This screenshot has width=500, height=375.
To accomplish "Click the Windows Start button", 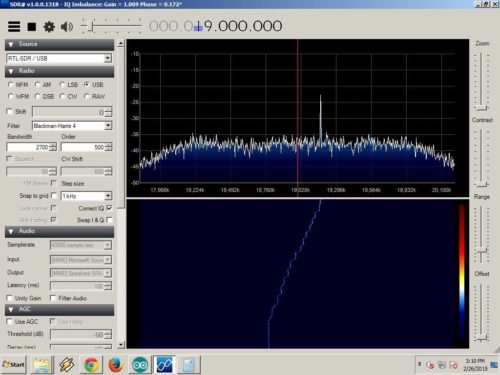I will [13, 365].
